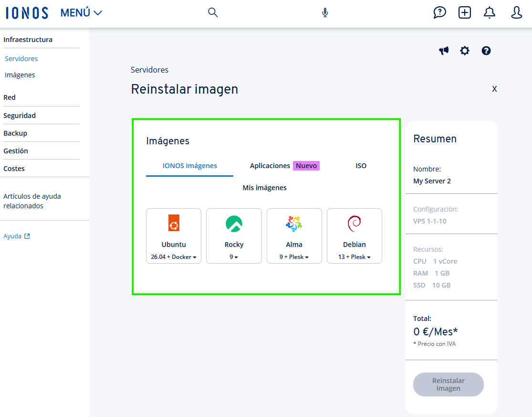Viewport: 532px width, 417px height.
Task: Switch to the IONOS Imágenes tab
Action: [190, 166]
